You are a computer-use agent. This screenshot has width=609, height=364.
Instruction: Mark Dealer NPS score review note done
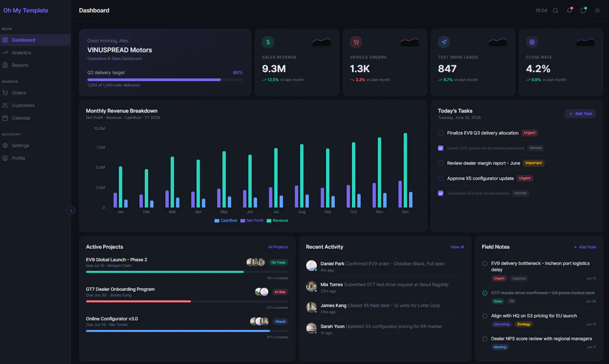click(485, 339)
